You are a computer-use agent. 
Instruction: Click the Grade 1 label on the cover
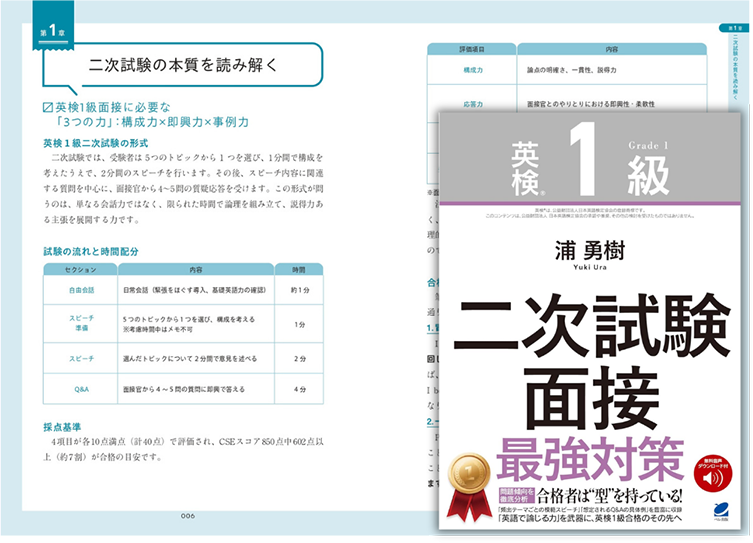click(x=647, y=145)
